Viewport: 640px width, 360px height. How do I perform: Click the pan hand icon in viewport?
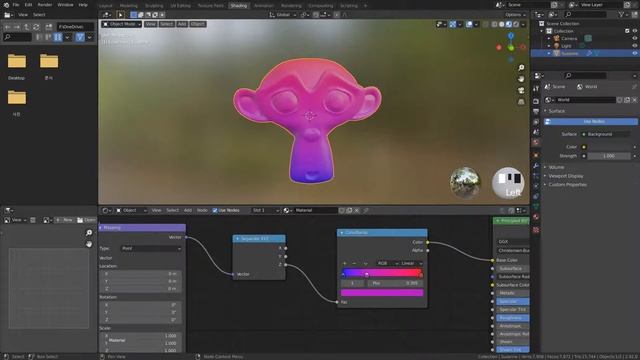(x=521, y=79)
